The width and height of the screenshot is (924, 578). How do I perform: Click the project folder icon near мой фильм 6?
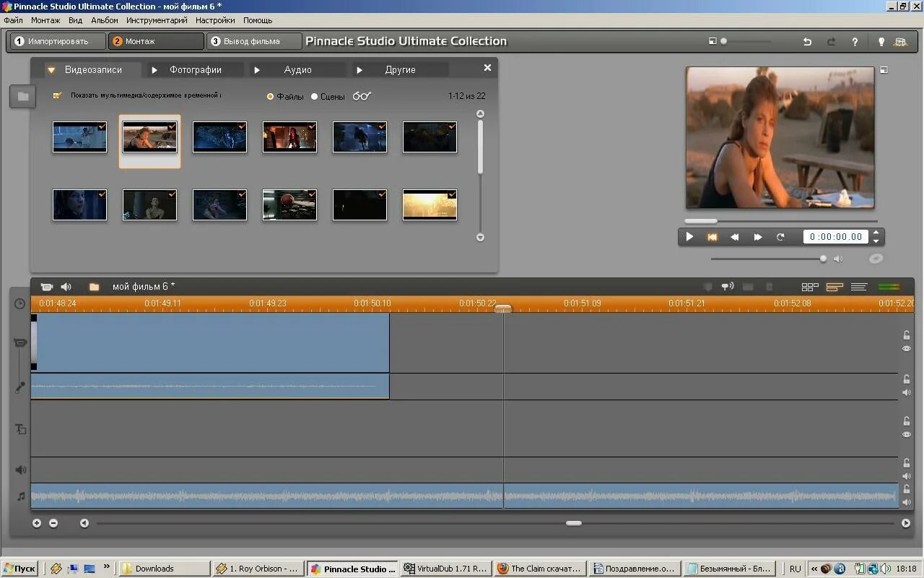[x=94, y=287]
